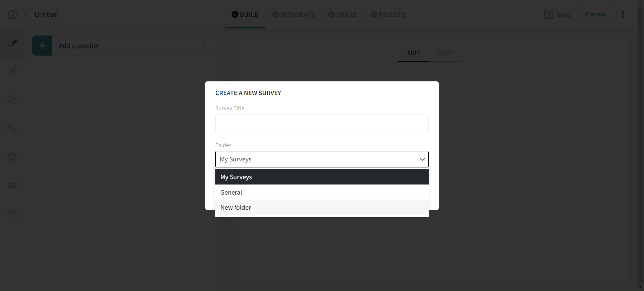Click the plus add question button

point(42,46)
